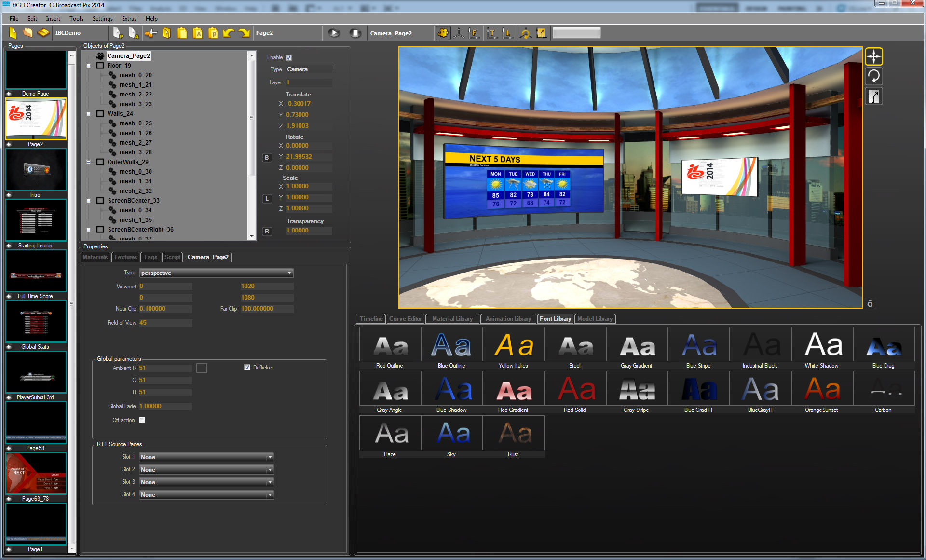The height and width of the screenshot is (560, 926).
Task: Open the Slot 1 source dropdown
Action: (206, 457)
